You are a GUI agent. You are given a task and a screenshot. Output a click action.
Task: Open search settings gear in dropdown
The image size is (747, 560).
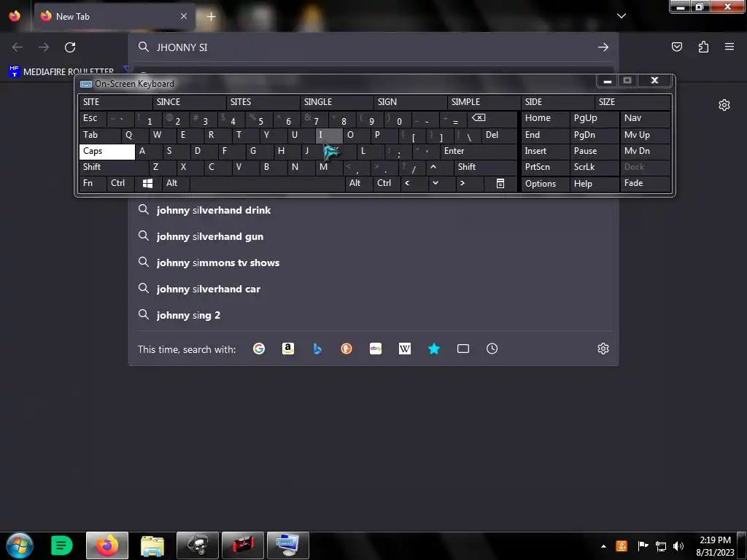click(603, 349)
